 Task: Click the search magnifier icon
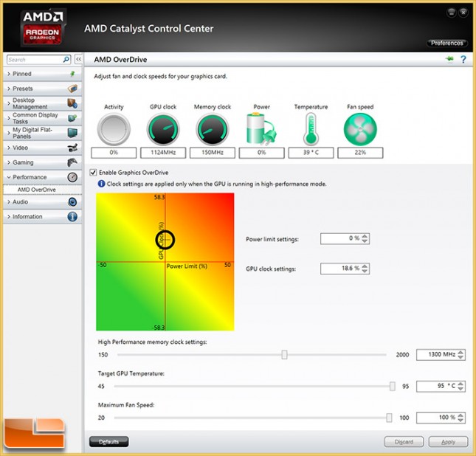(x=66, y=60)
